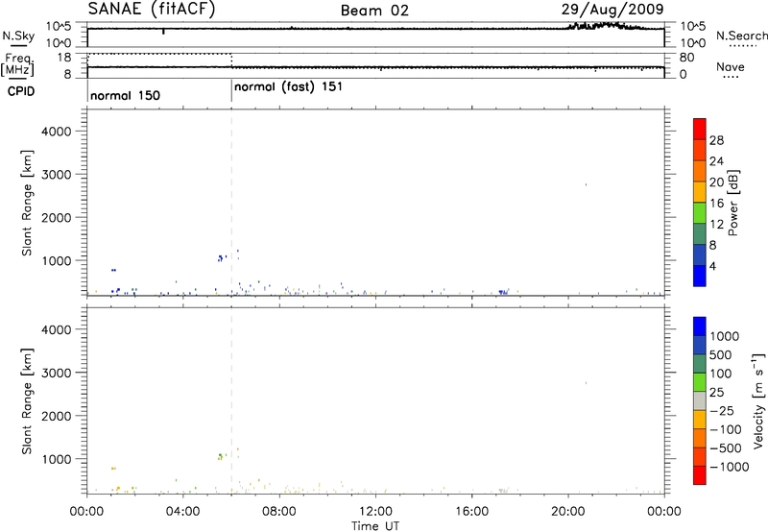The width and height of the screenshot is (768, 532).
Task: Click the '3000' tick on the velocity panel
Action: pos(56,373)
